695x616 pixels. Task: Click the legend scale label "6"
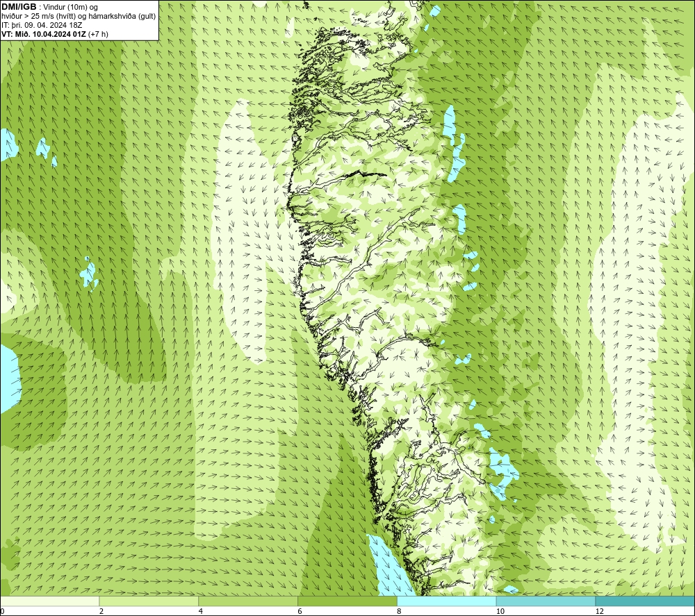300,611
